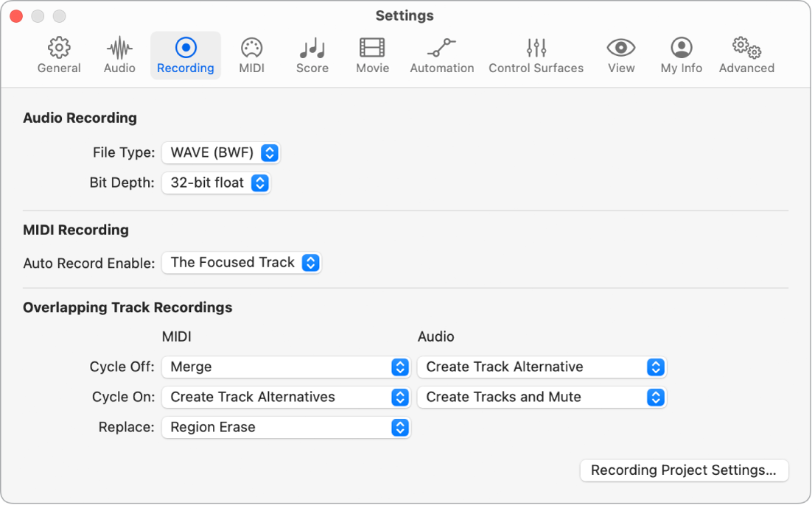The height and width of the screenshot is (505, 812).
Task: Expand the Auto Record Enable dropdown
Action: pyautogui.click(x=241, y=263)
